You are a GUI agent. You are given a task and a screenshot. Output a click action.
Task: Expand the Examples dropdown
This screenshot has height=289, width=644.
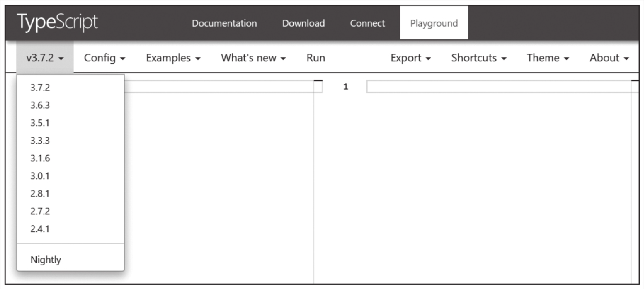(x=173, y=58)
